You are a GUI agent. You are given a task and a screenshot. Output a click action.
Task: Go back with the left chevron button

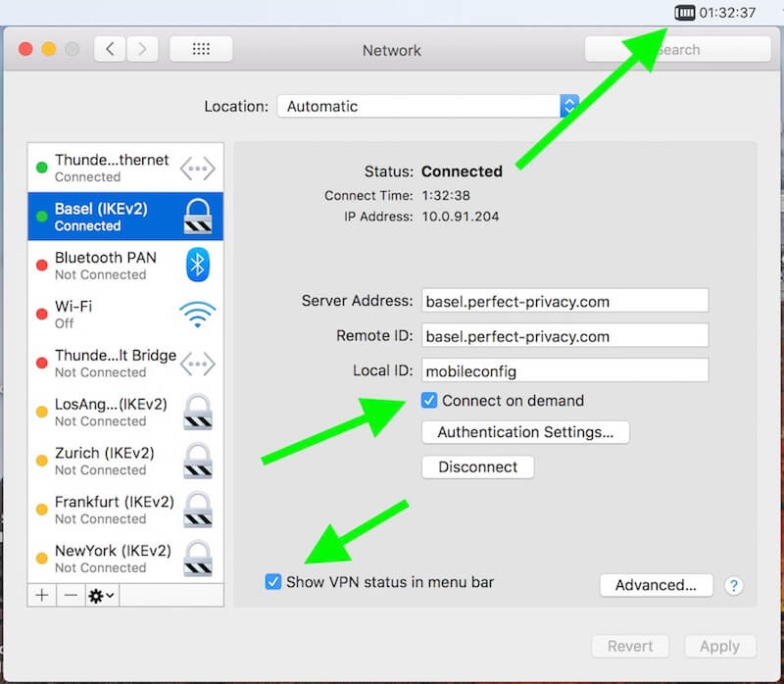pyautogui.click(x=110, y=49)
